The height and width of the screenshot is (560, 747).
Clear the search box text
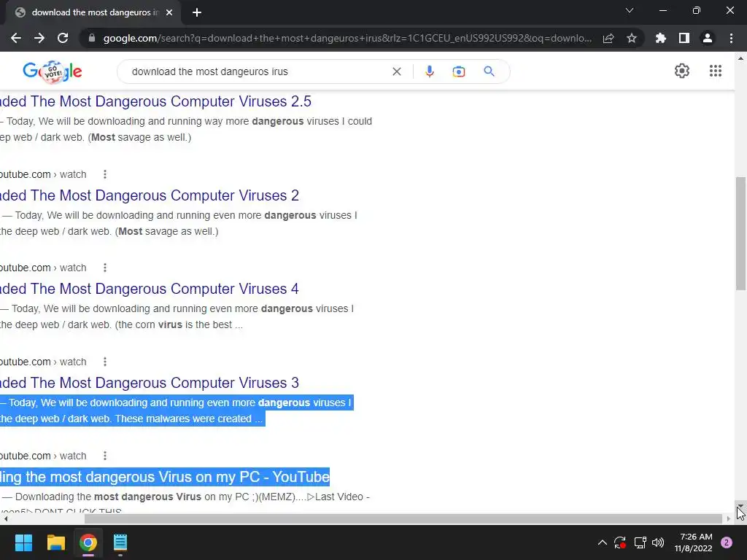pos(397,71)
